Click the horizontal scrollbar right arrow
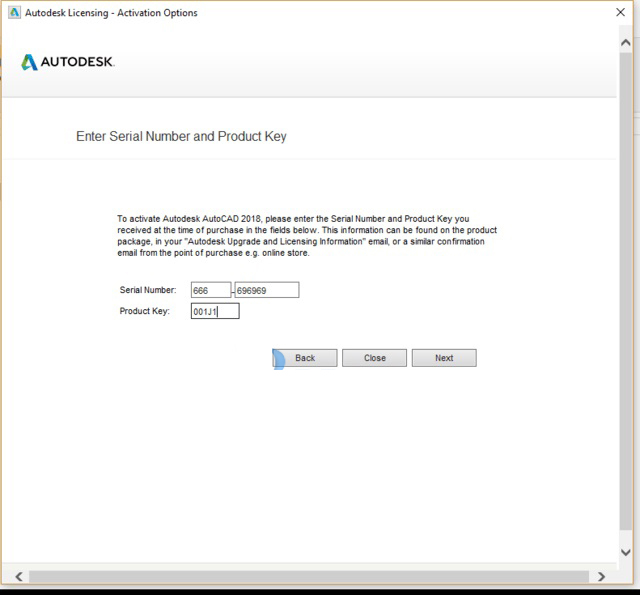Image resolution: width=640 pixels, height=595 pixels. [600, 576]
